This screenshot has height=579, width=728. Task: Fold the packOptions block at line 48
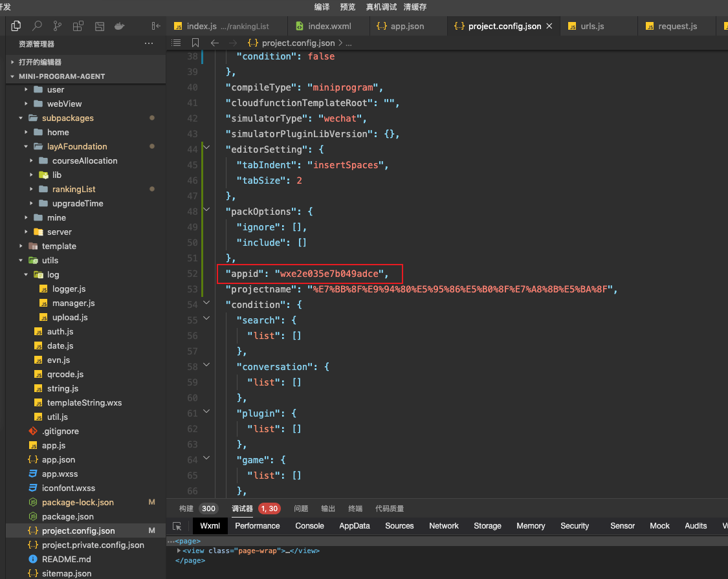(x=206, y=210)
